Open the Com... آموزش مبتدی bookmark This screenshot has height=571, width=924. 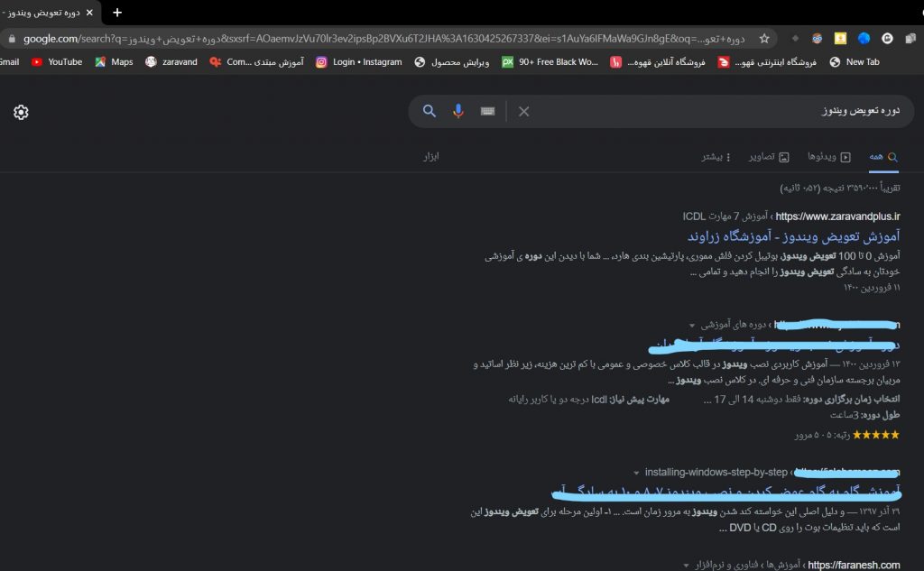[256, 62]
